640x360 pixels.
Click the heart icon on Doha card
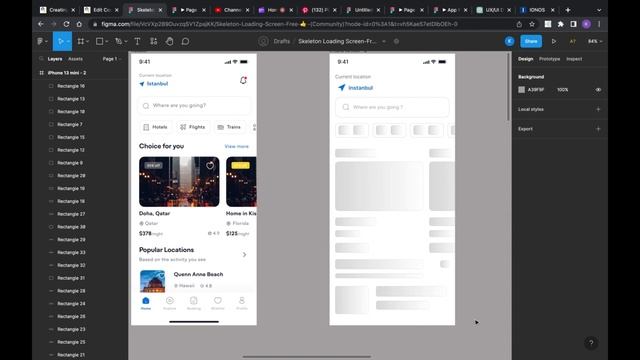pos(210,165)
